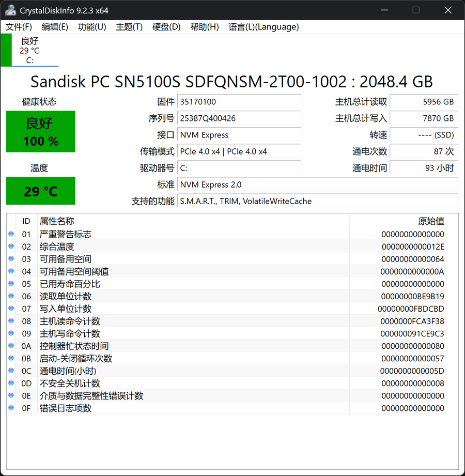Open the 功能(U) menu
This screenshot has height=476, width=465.
(92, 27)
